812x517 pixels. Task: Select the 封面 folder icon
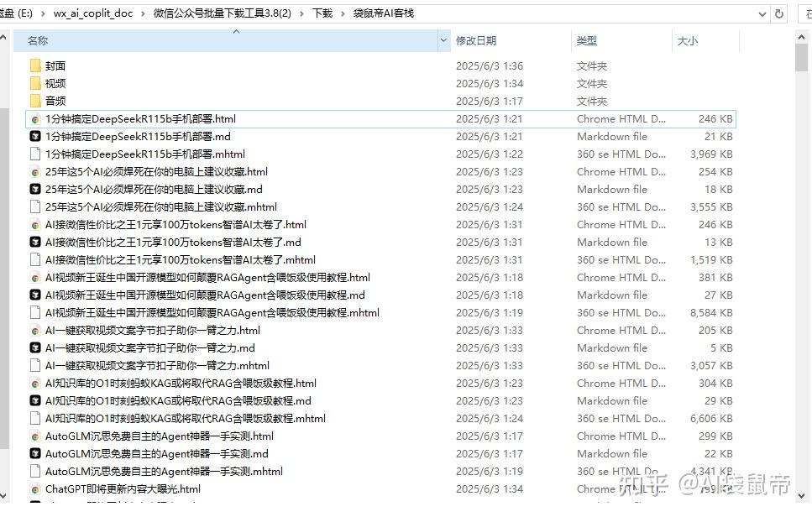click(35, 65)
